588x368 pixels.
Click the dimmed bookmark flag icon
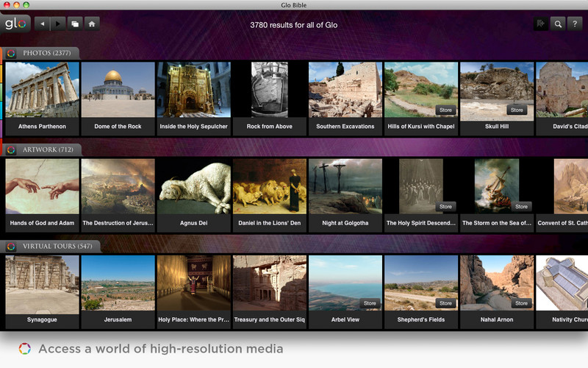click(542, 24)
